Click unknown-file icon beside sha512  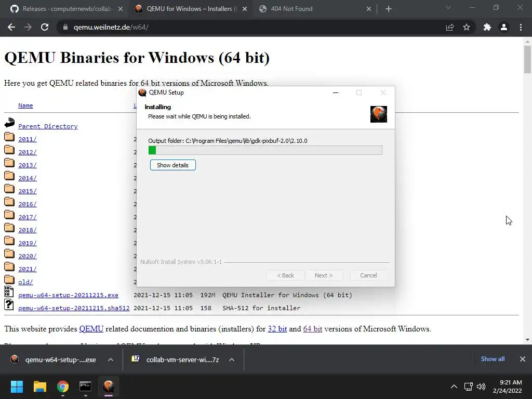click(9, 304)
